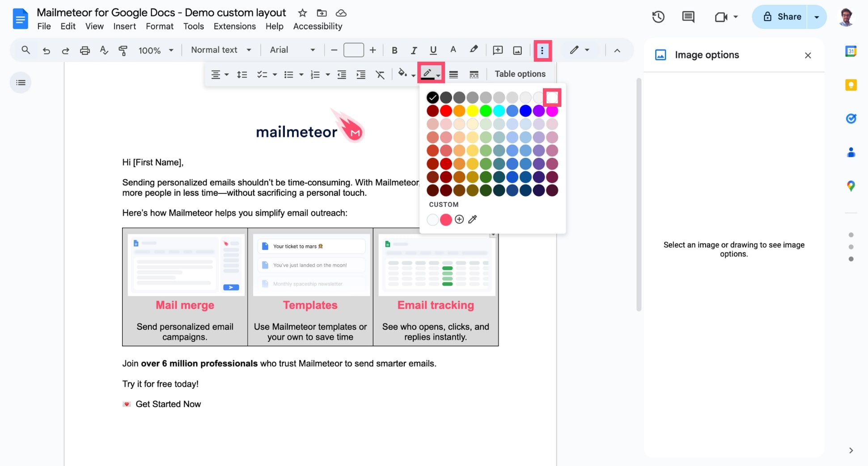Open the text color tool

point(453,50)
